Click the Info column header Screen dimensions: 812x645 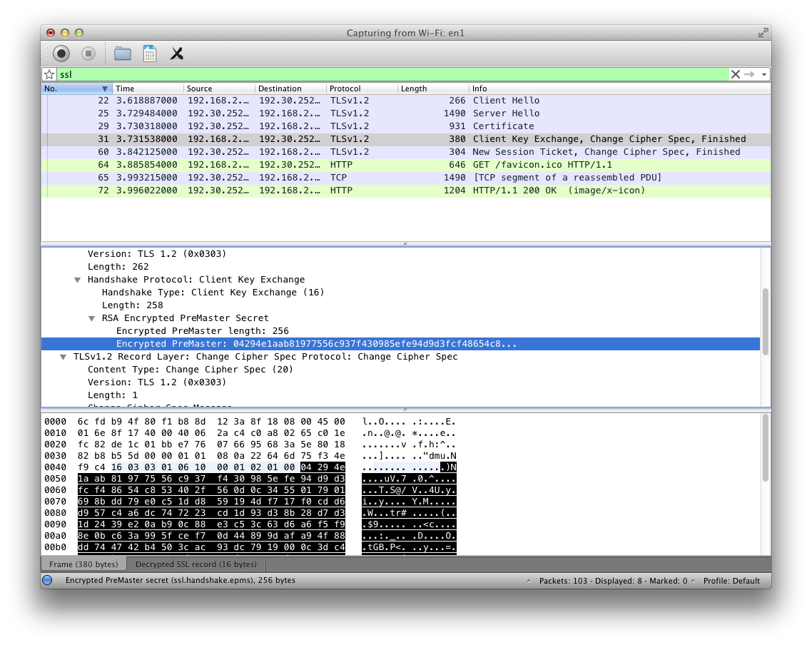click(x=620, y=88)
